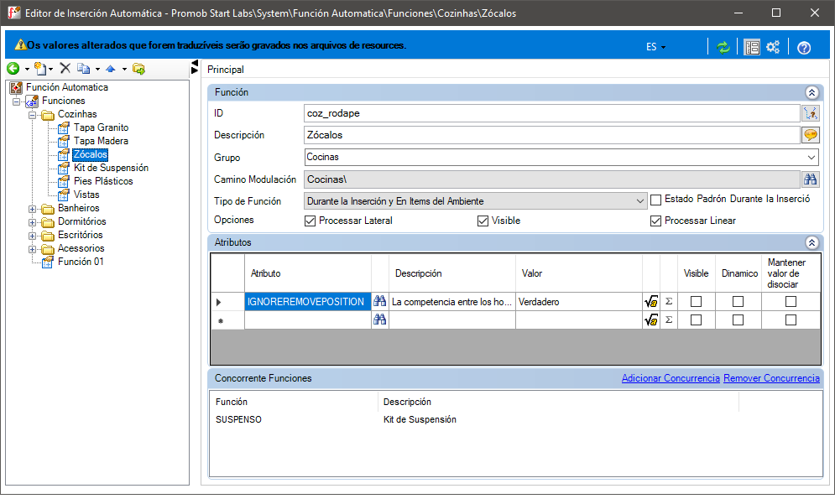
Task: Uncheck the Visible option checkbox
Action: point(483,221)
